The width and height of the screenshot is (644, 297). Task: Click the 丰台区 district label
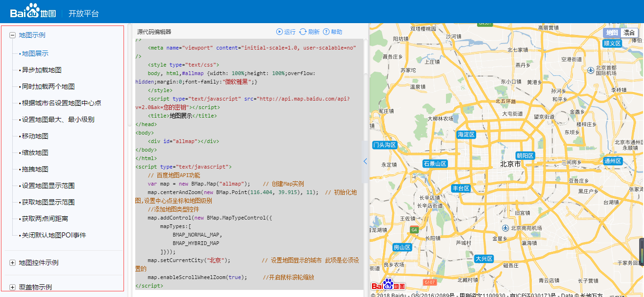461,188
